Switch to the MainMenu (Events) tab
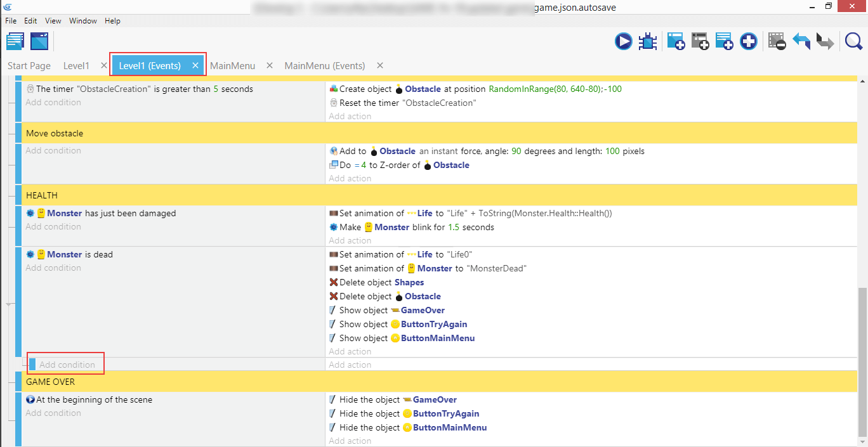The width and height of the screenshot is (868, 447). pyautogui.click(x=324, y=66)
